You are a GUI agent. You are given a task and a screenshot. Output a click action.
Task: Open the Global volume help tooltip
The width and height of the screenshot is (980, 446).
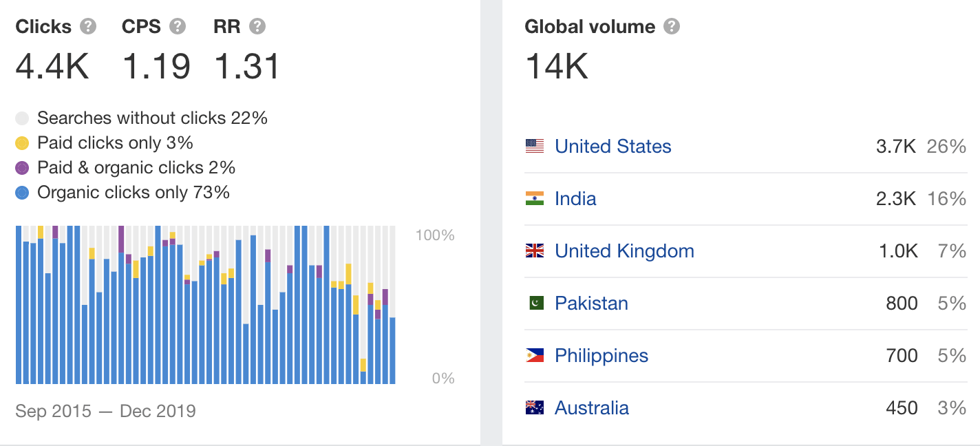pyautogui.click(x=671, y=26)
